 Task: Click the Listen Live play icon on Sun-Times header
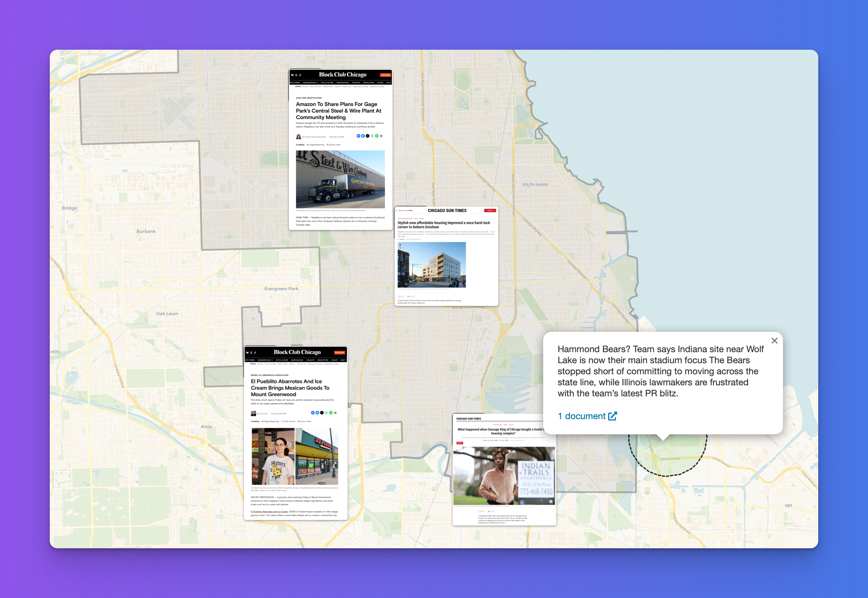[400, 211]
